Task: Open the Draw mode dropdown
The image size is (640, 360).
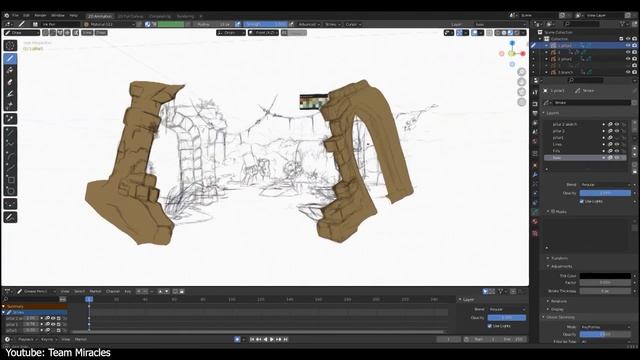Action: [x=22, y=33]
